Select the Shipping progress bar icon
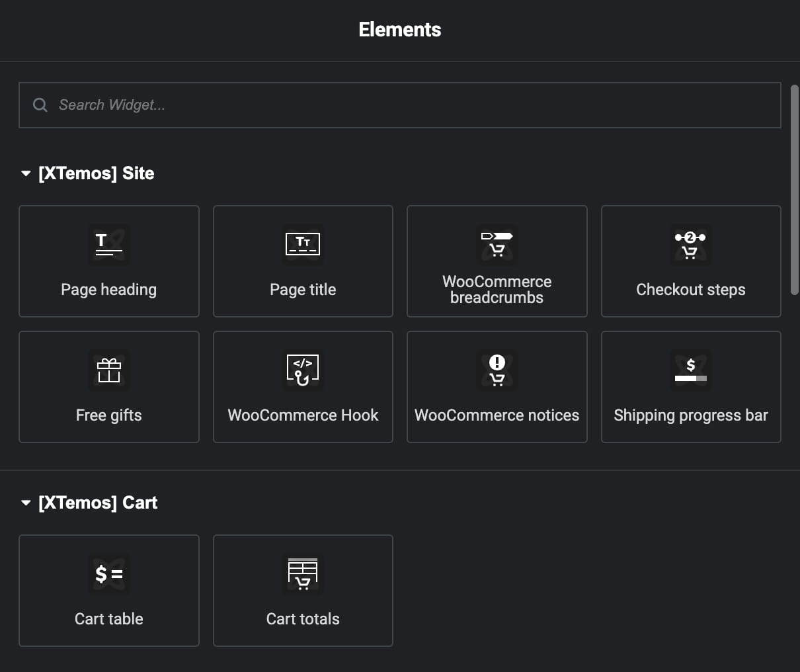The image size is (800, 672). tap(691, 370)
